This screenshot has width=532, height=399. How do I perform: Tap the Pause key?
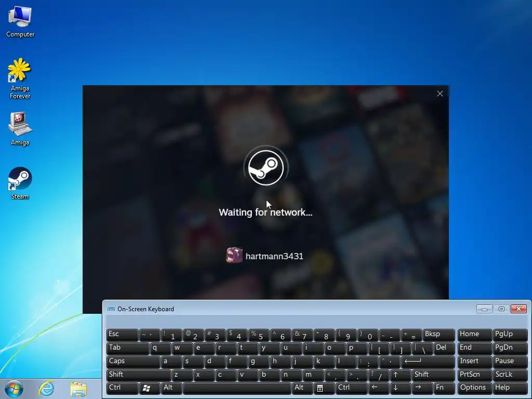pos(510,362)
